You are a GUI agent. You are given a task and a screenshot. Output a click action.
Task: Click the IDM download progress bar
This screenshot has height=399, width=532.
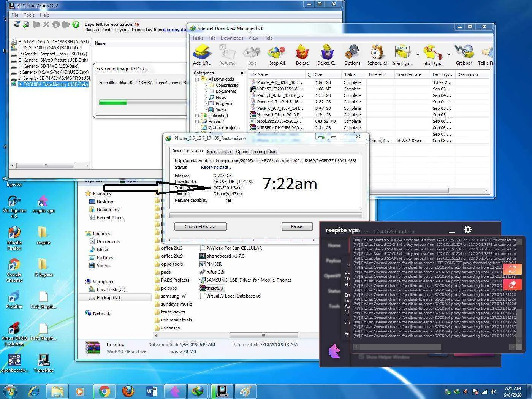[x=266, y=215]
